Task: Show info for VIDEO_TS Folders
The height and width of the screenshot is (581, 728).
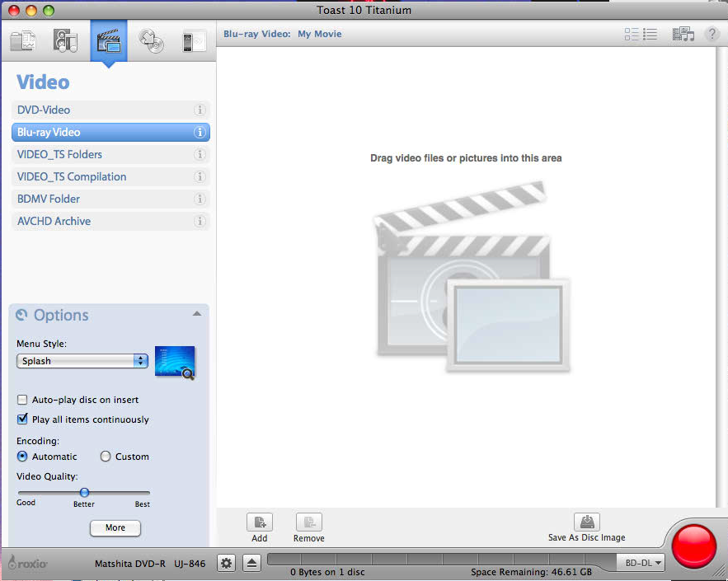Action: pyautogui.click(x=200, y=155)
